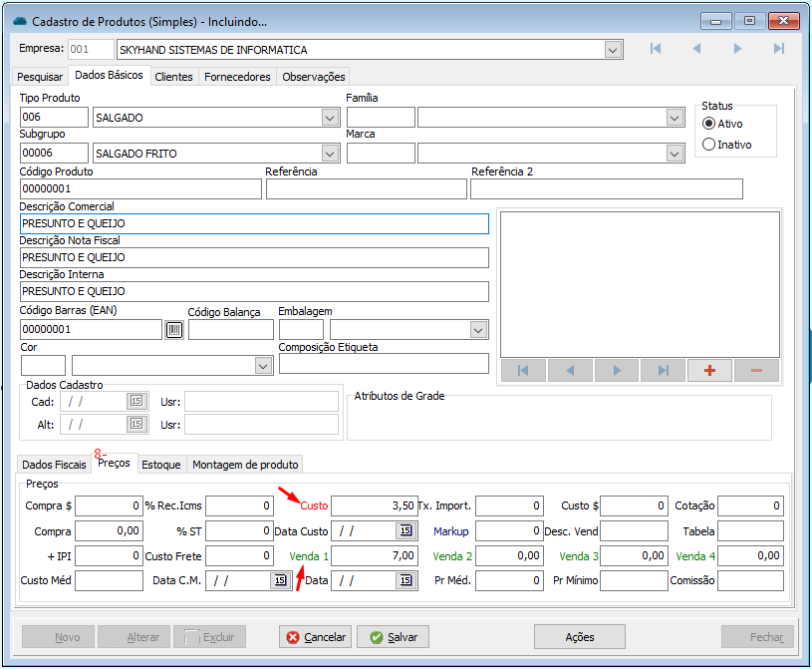This screenshot has width=812, height=669.
Task: Click the red minus icon to remove image
Action: 756,370
